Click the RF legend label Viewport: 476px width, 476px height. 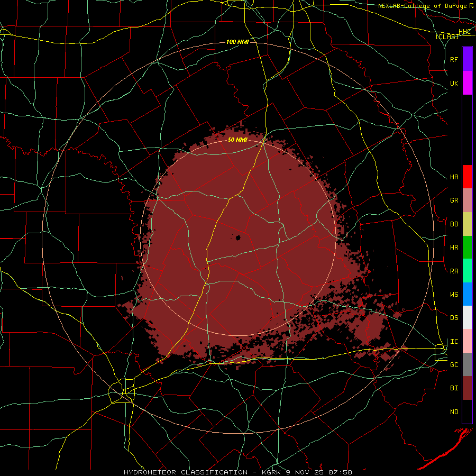click(x=454, y=59)
